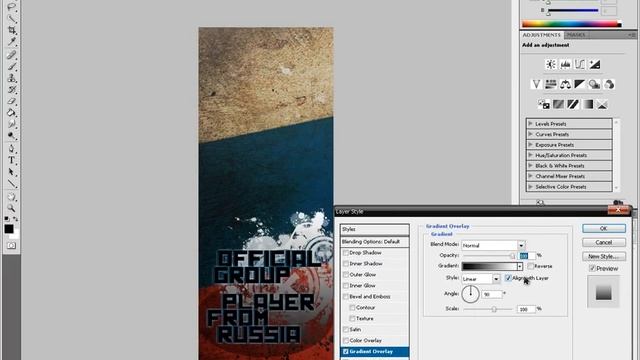The height and width of the screenshot is (360, 640).
Task: Toggle Quick Mask mode icon
Action: pos(11,246)
